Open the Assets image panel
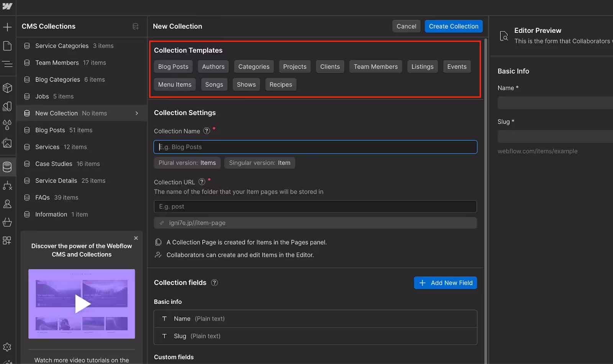The image size is (613, 364). click(x=7, y=144)
